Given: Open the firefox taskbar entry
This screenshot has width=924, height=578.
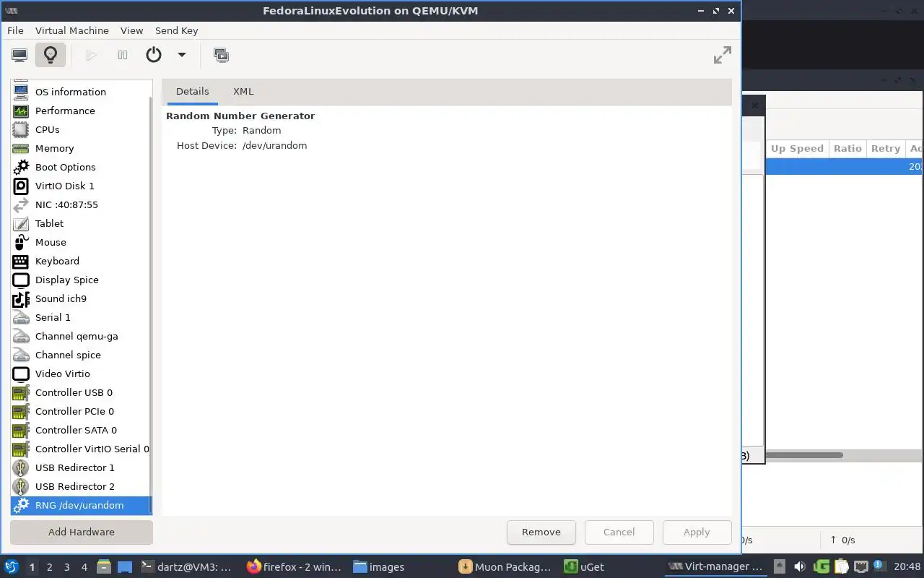Looking at the screenshot, I should (295, 567).
